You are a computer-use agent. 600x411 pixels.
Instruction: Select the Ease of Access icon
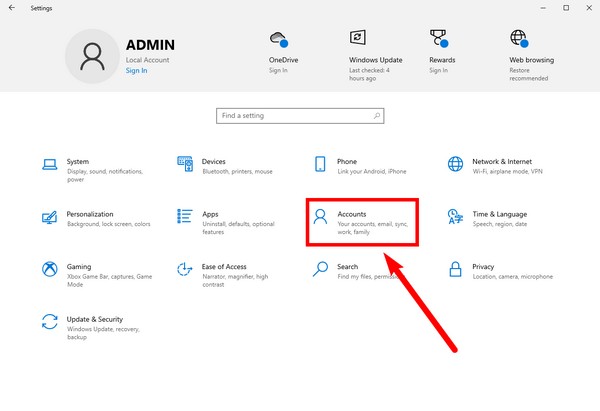point(184,270)
